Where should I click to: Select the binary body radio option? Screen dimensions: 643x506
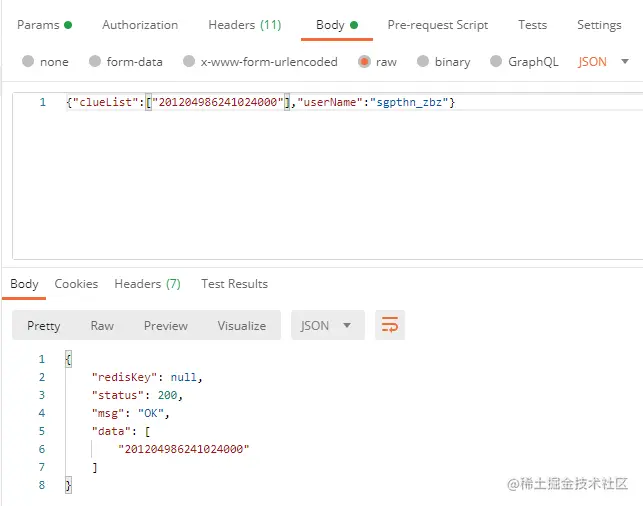(423, 62)
